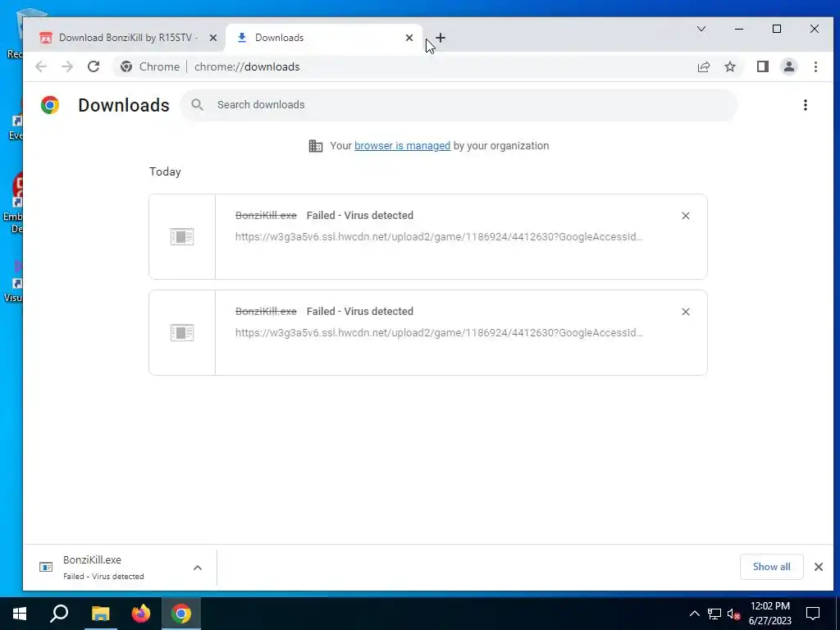Open Windows taskbar search
This screenshot has width=840, height=630.
click(59, 614)
